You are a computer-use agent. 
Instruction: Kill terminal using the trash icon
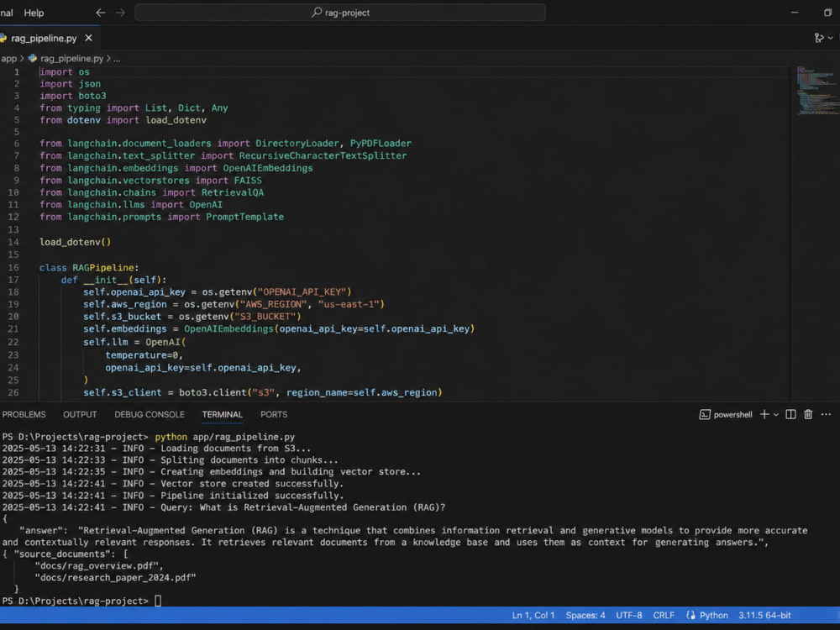pyautogui.click(x=808, y=414)
